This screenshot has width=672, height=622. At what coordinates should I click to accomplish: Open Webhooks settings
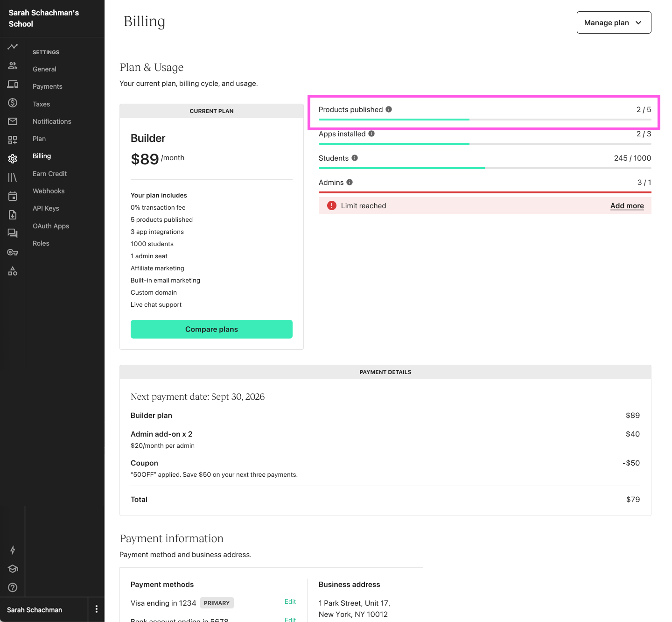[x=49, y=191]
